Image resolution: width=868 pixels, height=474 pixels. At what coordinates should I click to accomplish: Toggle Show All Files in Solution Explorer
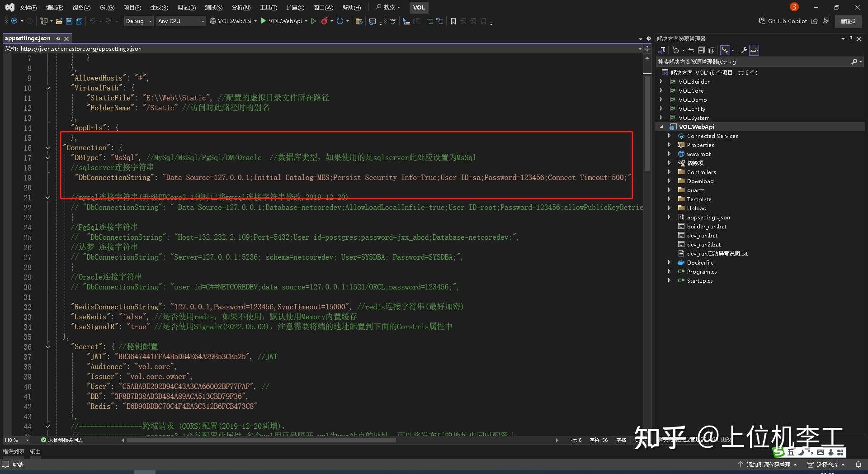click(712, 50)
